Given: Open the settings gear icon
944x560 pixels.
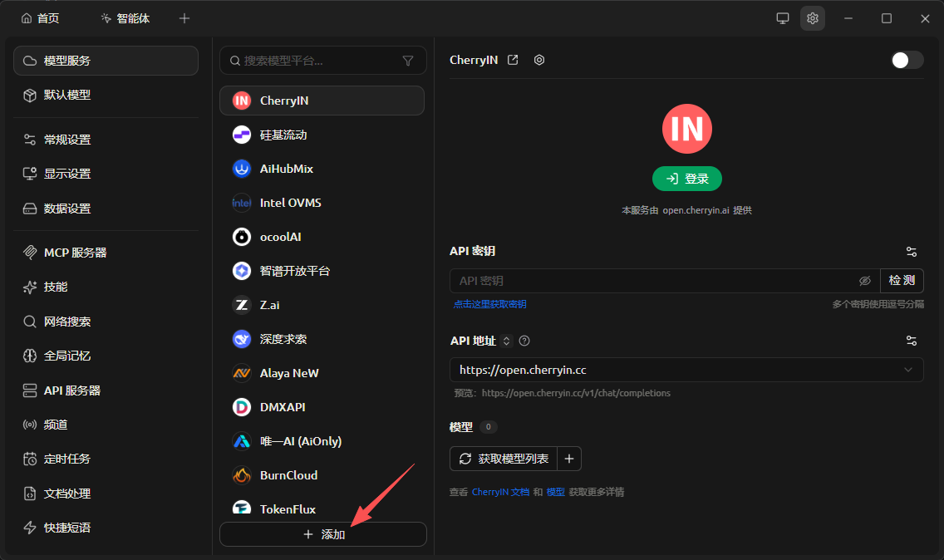Looking at the screenshot, I should click(x=813, y=18).
